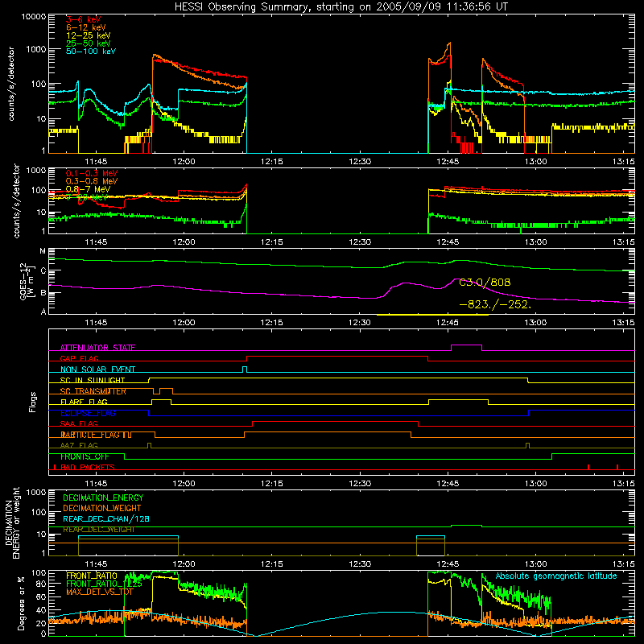Select the orange '6-12 keV' legend label
This screenshot has width=644, height=644.
coord(86,27)
